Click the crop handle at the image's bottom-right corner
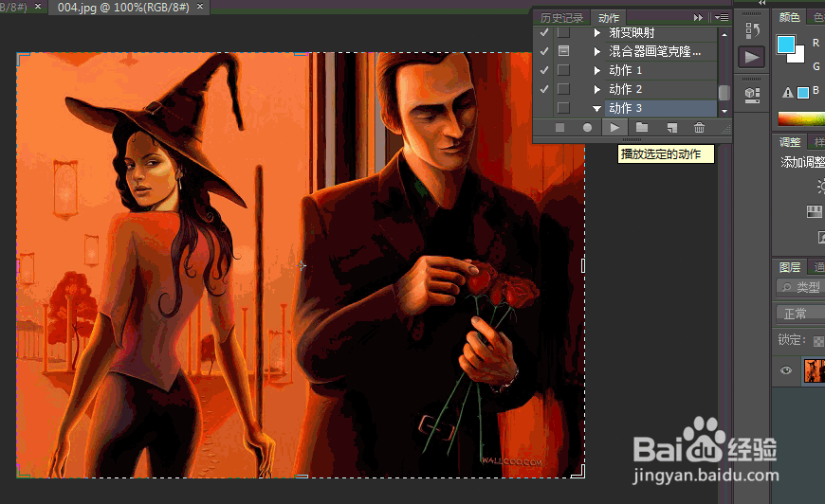This screenshot has width=825, height=504. click(x=578, y=472)
